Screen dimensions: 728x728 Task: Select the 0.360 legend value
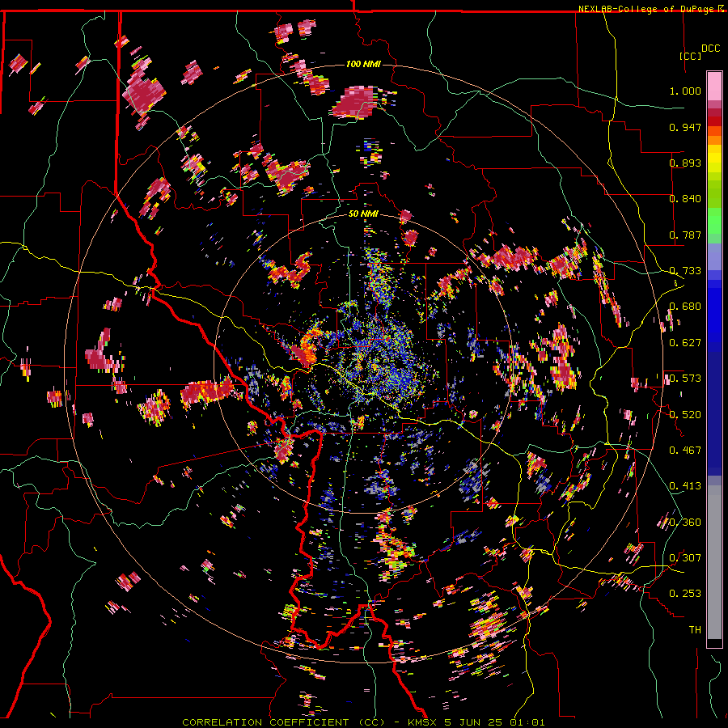[685, 523]
